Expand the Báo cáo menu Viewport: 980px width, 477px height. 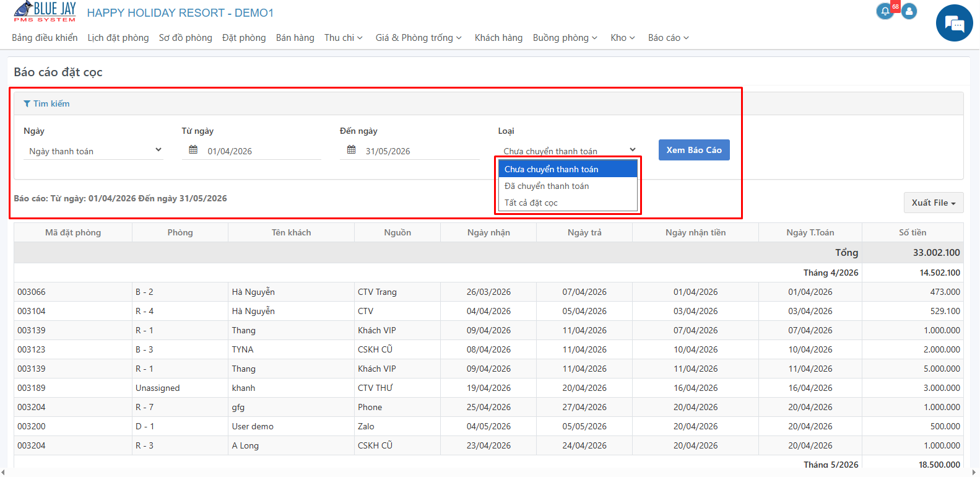[669, 38]
